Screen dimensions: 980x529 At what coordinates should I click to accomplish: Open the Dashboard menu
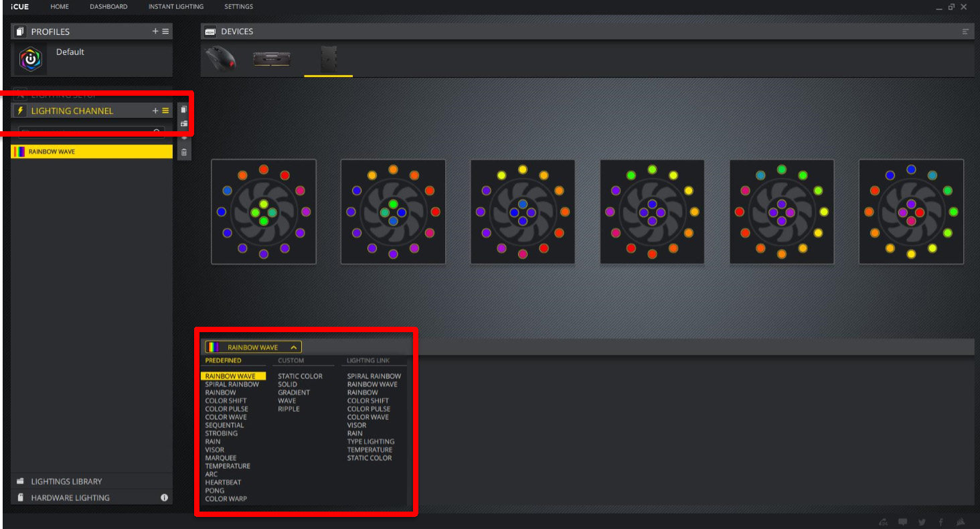[108, 7]
